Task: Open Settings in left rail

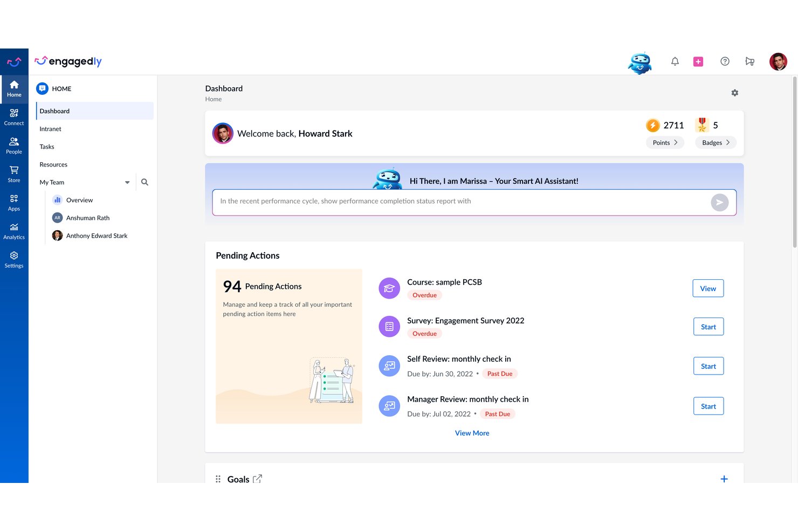Action: (14, 260)
